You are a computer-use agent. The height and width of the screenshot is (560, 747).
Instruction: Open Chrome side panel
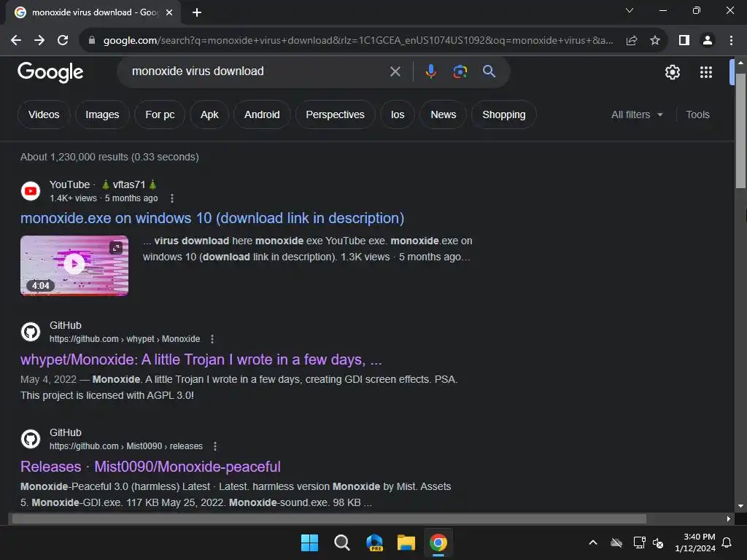tap(684, 40)
